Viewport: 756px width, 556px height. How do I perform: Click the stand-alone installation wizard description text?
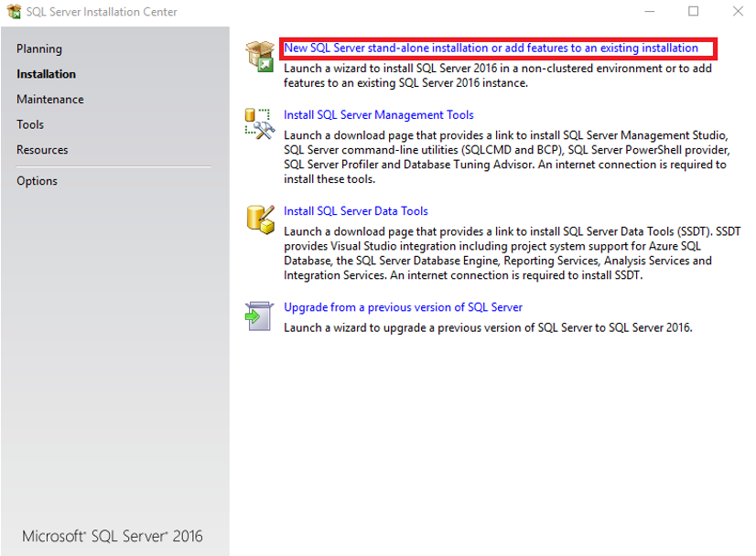pyautogui.click(x=498, y=76)
